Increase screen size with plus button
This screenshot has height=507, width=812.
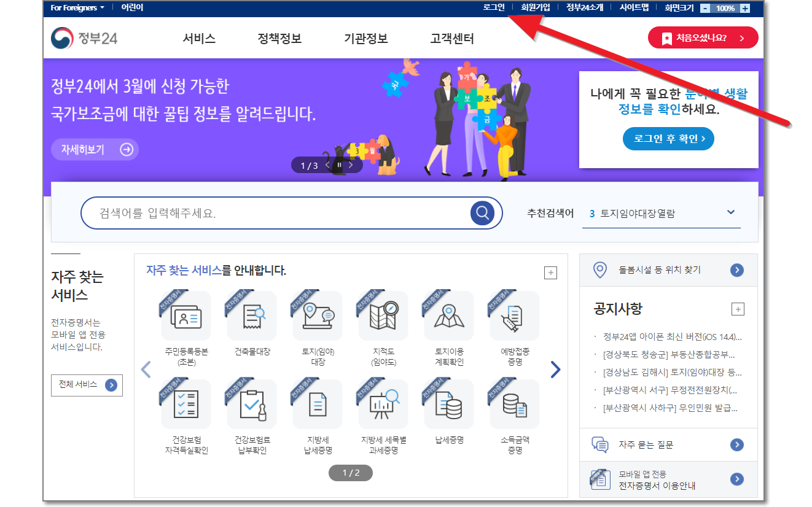745,8
